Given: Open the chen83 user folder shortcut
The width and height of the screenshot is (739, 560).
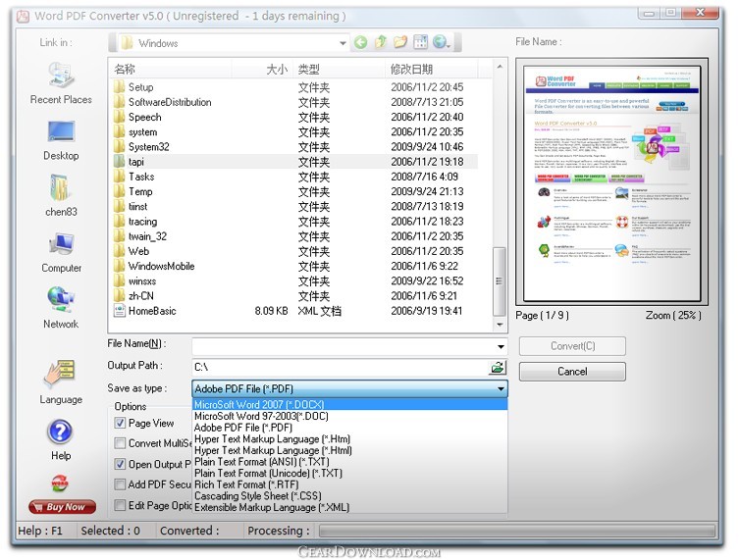Looking at the screenshot, I should (61, 195).
